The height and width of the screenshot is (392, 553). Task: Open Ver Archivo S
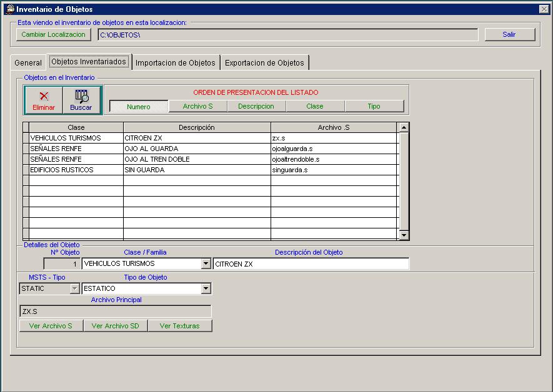coord(51,325)
